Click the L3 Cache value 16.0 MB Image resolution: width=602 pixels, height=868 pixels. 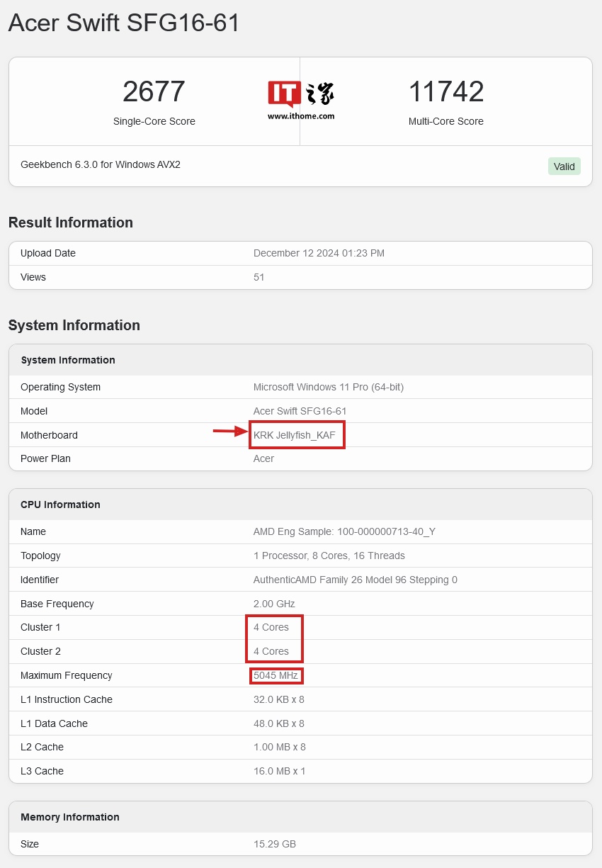tap(279, 771)
